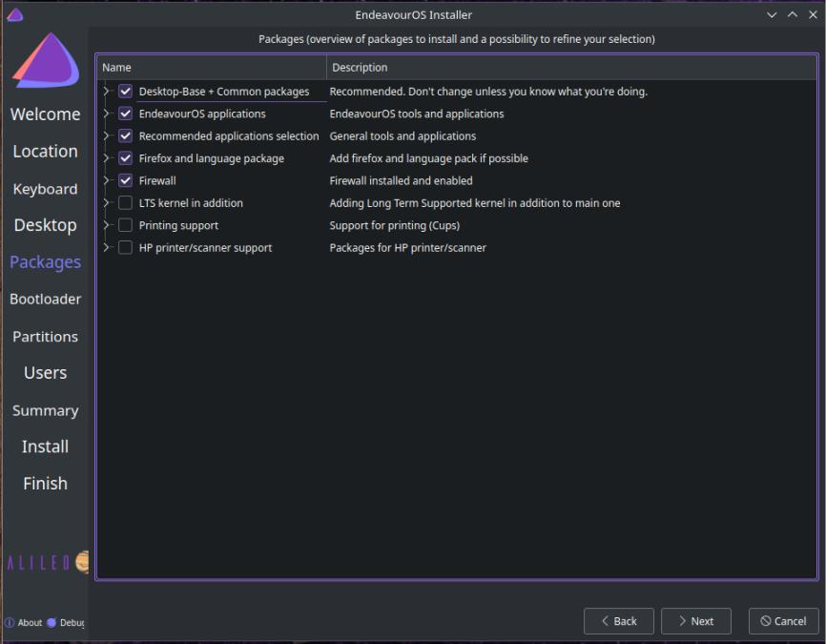826x644 pixels.
Task: Sort by the Description column header
Action: 571,68
